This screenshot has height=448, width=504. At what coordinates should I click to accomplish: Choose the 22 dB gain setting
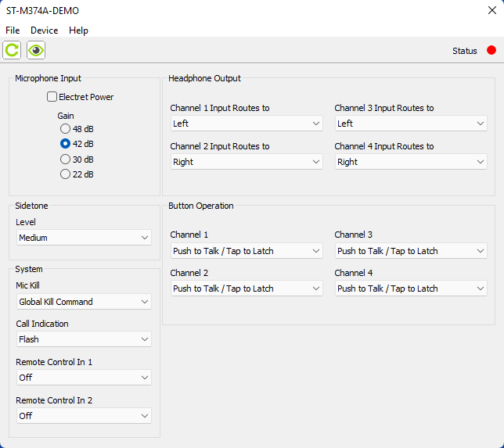point(66,174)
